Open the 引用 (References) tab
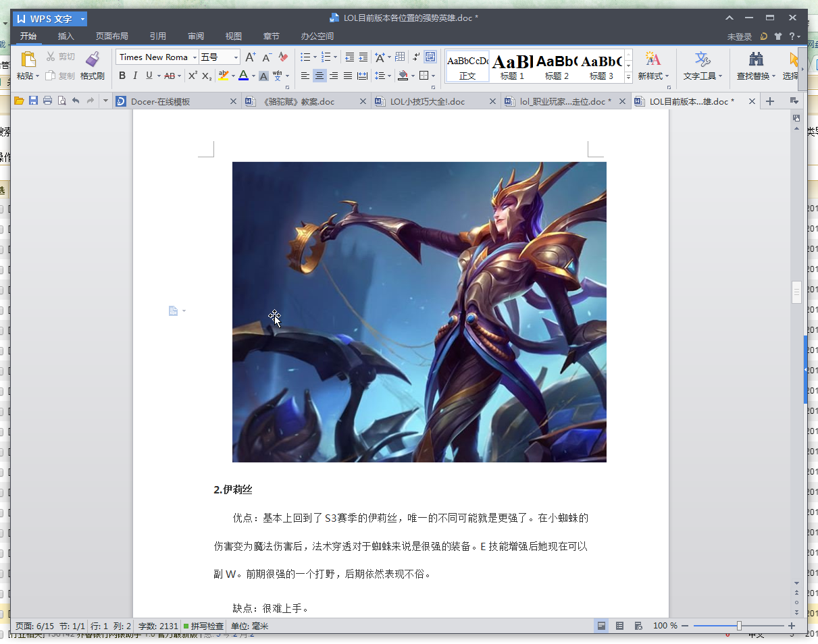Viewport: 818px width, 644px height. point(158,36)
